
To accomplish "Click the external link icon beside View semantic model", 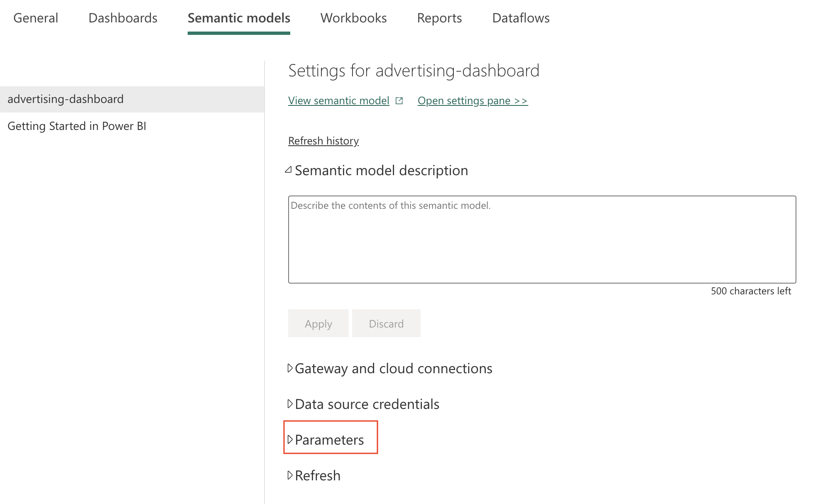I will (x=399, y=100).
